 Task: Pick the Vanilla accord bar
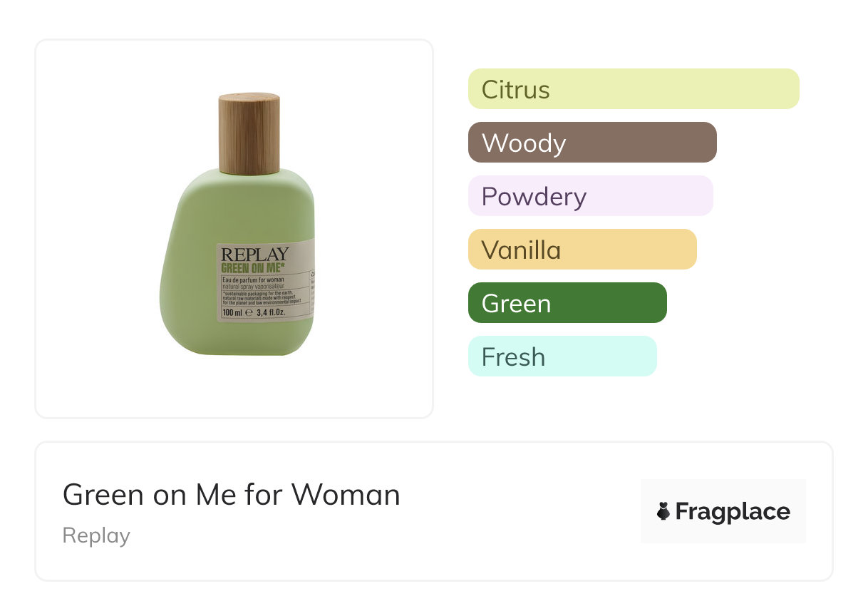582,250
